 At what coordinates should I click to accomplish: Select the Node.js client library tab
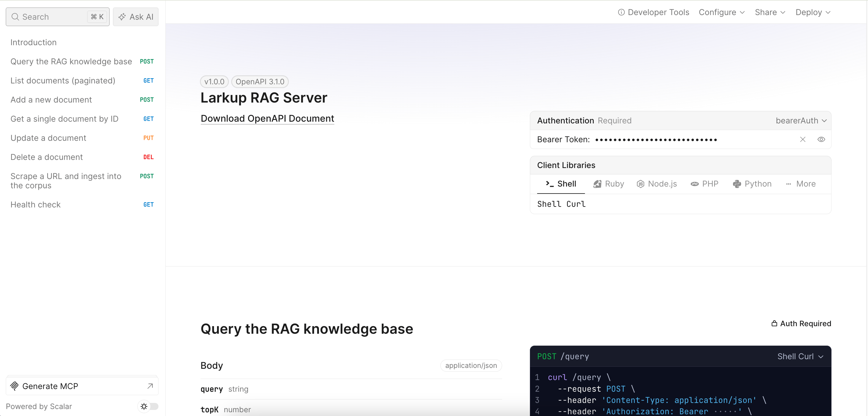(657, 184)
